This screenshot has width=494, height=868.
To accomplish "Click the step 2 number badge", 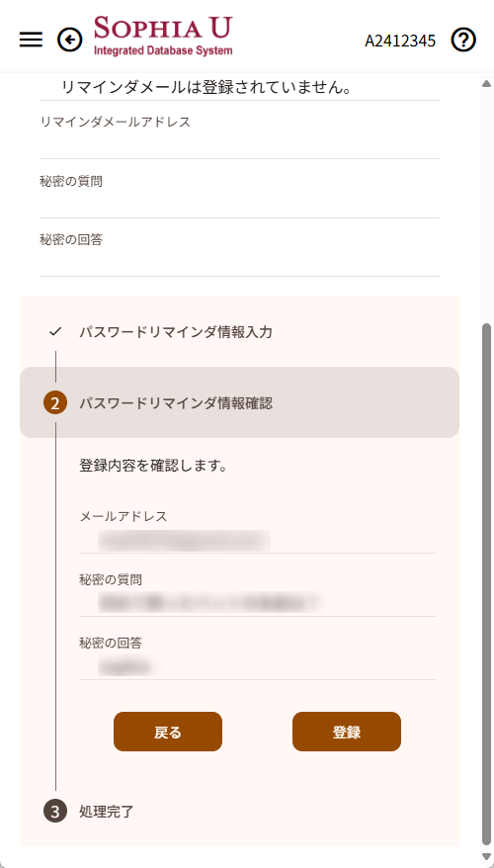I will [54, 403].
